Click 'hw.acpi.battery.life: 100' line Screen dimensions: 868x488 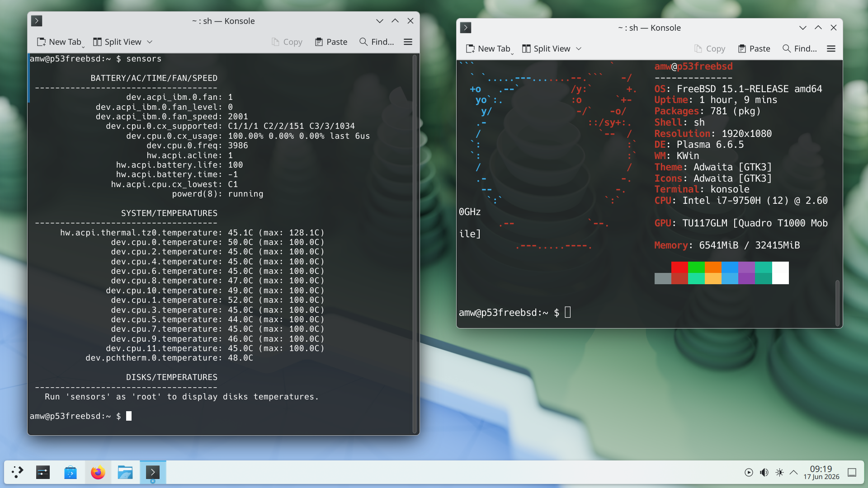click(179, 165)
